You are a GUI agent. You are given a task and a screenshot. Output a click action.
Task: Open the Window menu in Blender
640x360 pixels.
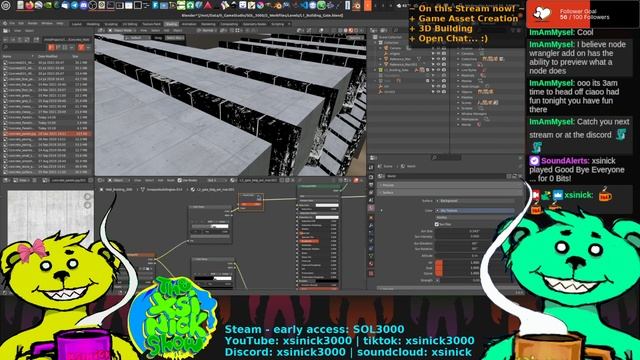pyautogui.click(x=47, y=24)
